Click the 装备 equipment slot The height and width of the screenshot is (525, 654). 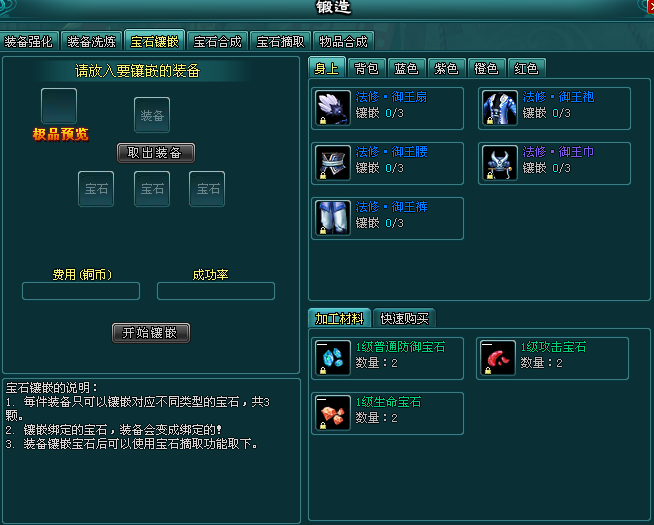152,115
